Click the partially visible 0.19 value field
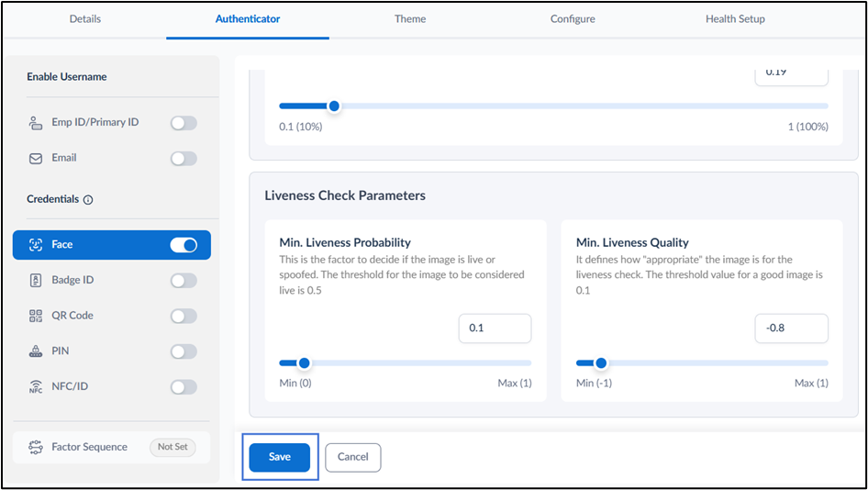Viewport: 868px width, 490px height. 792,76
